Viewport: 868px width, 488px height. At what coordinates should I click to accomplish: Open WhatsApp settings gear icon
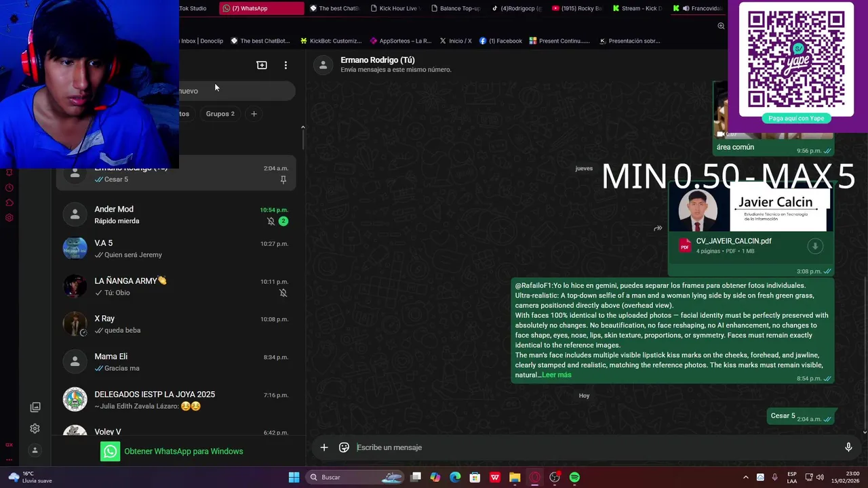pyautogui.click(x=35, y=428)
